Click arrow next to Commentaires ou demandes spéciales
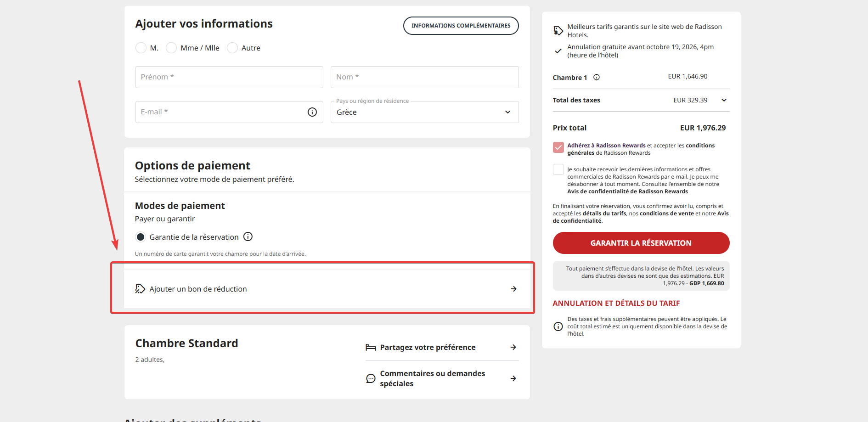 coord(513,378)
